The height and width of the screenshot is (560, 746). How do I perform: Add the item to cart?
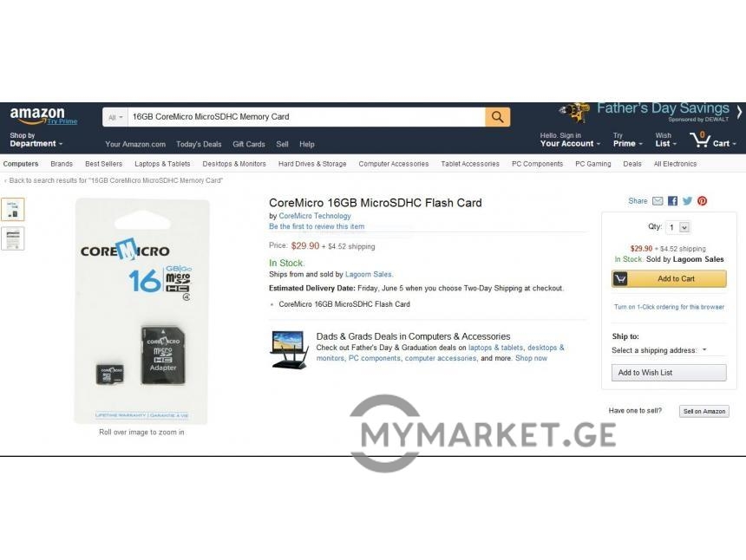669,279
